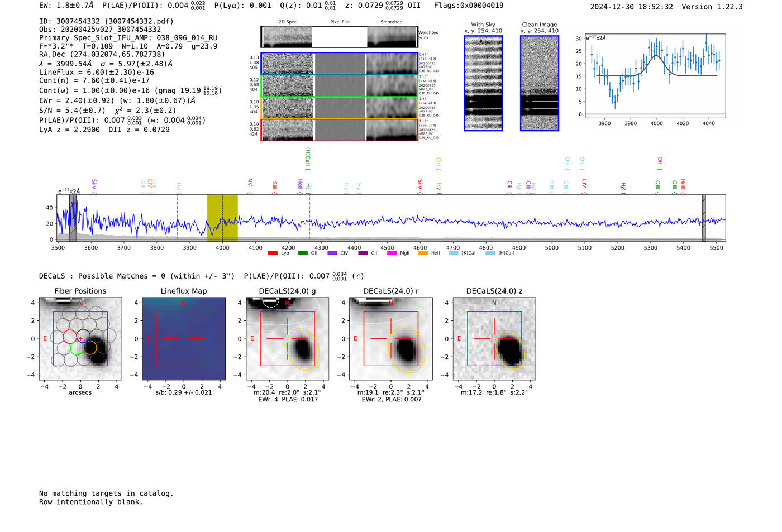
Task: Click the EW: 1.8±0.7Å header value
Action: (66, 6)
